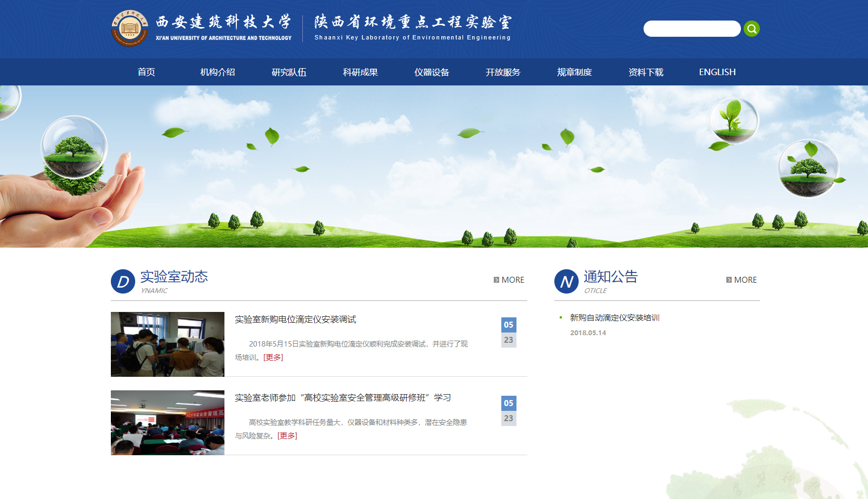Screen dimensions: 868x499
Task: Click thumbnail photo of training classroom
Action: coord(168,423)
